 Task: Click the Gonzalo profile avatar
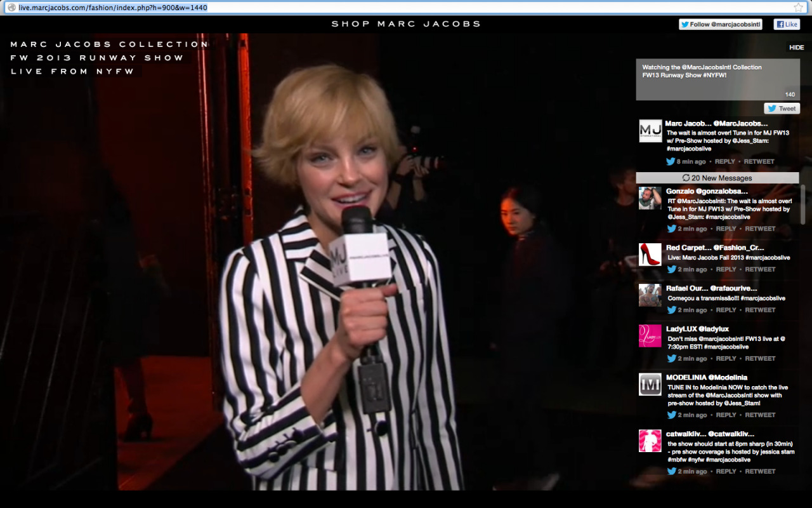pyautogui.click(x=650, y=198)
